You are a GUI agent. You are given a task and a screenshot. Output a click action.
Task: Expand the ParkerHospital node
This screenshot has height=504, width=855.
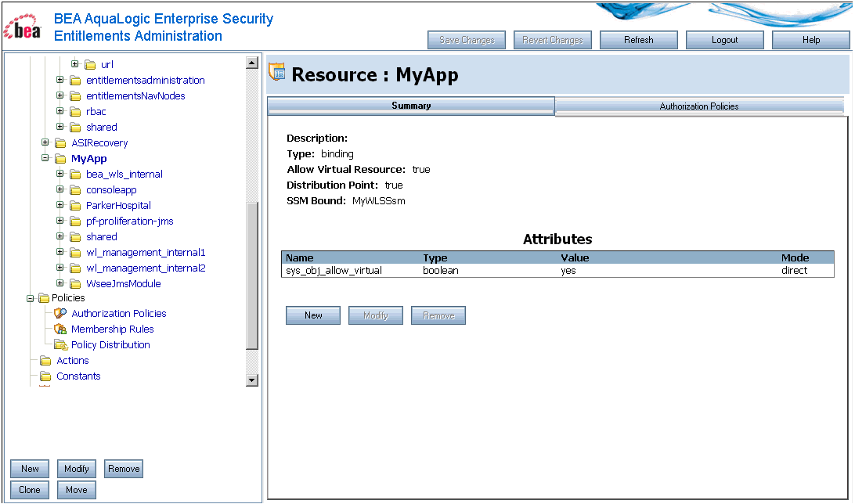pos(60,205)
